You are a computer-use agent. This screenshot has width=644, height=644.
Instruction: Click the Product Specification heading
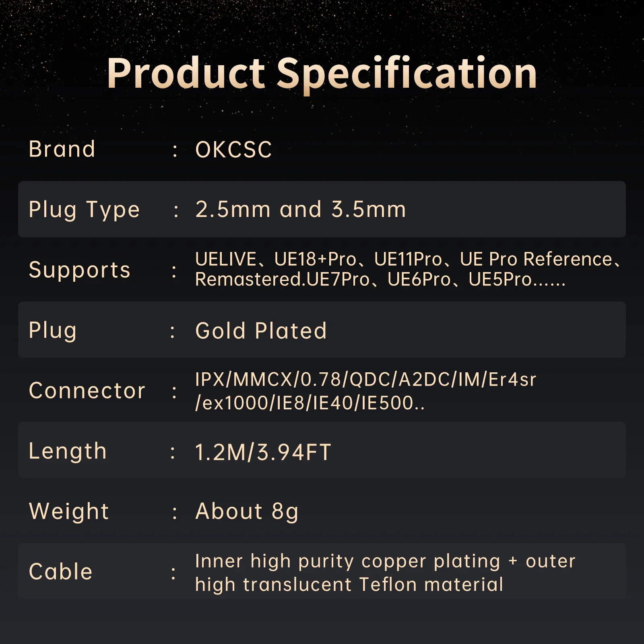point(322,73)
